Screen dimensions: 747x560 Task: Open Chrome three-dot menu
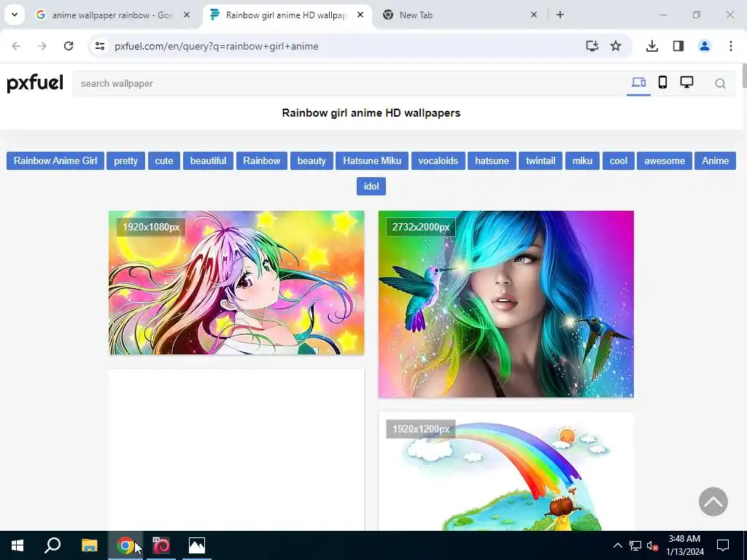[731, 46]
